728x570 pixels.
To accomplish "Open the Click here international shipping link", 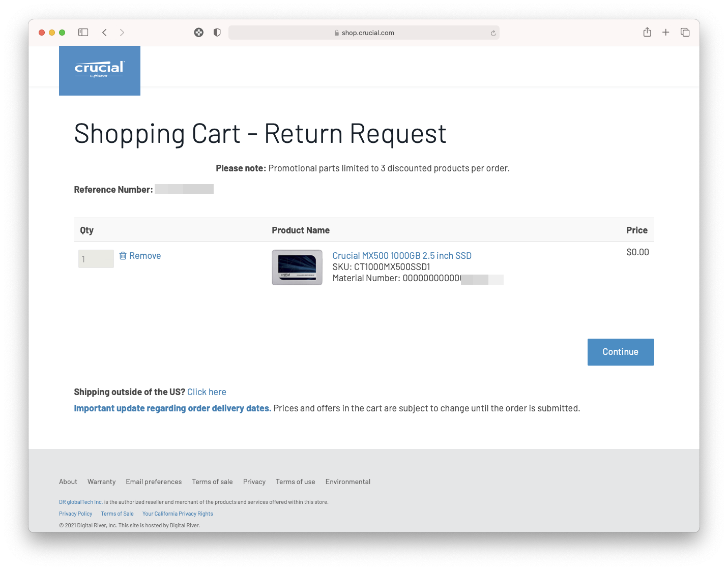I will (x=207, y=392).
